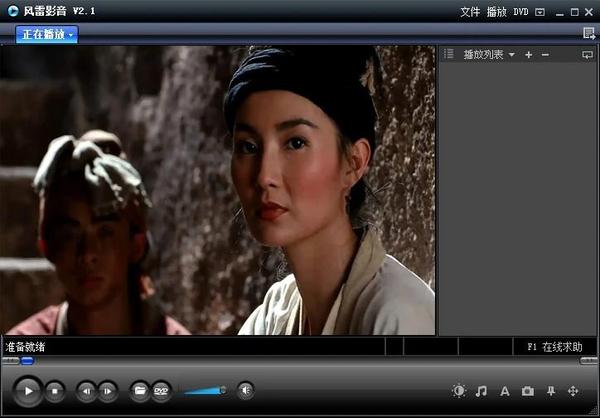Stop playback with the square Stop button

point(55,391)
